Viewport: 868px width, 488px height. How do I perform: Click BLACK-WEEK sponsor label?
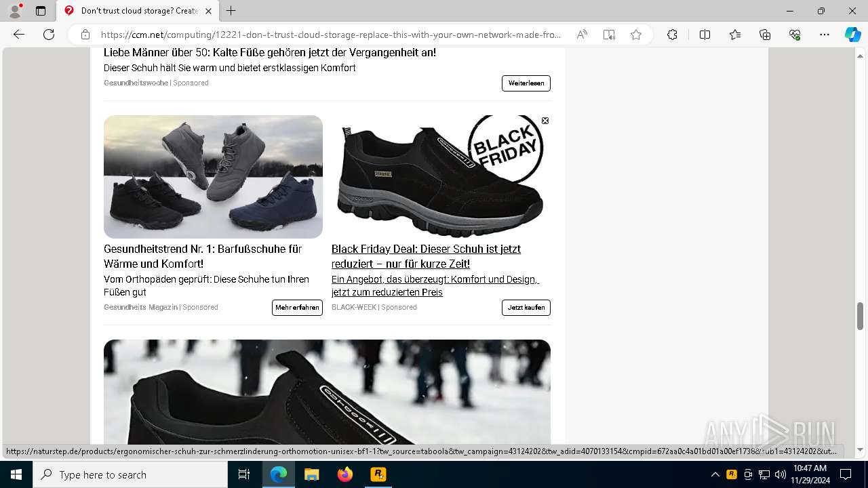(354, 307)
